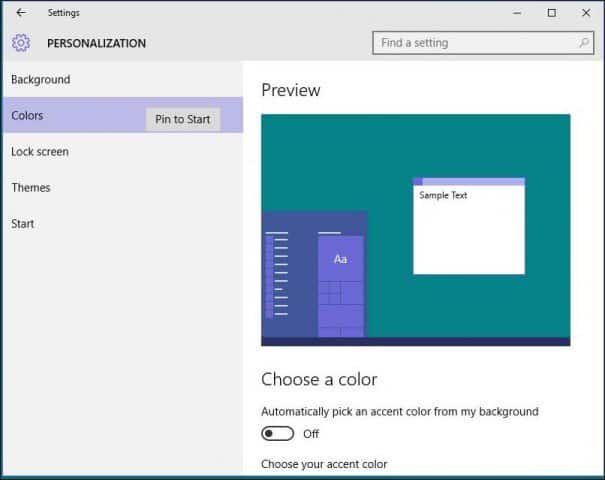This screenshot has width=605, height=480.
Task: Select the Colors section
Action: click(x=123, y=115)
